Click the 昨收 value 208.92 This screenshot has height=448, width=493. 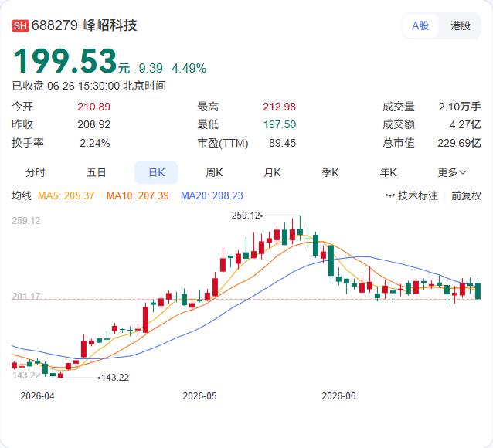pyautogui.click(x=94, y=124)
